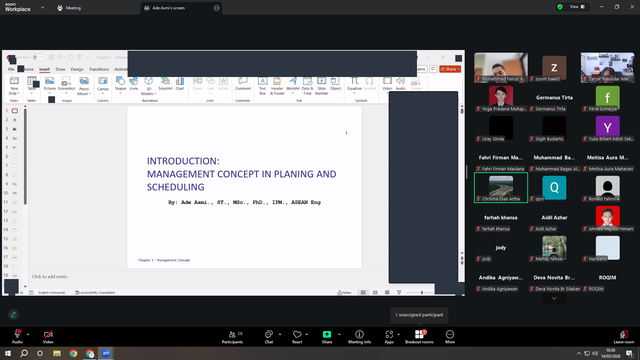The image size is (640, 360).
Task: Open taskbar Search magnifier
Action: click(x=24, y=353)
